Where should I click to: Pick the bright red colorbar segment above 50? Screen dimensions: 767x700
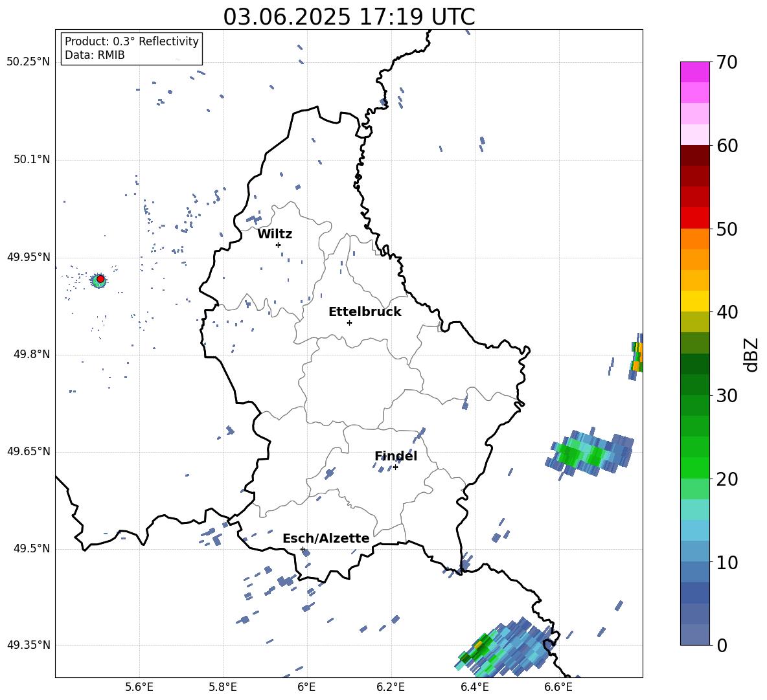[x=694, y=218]
